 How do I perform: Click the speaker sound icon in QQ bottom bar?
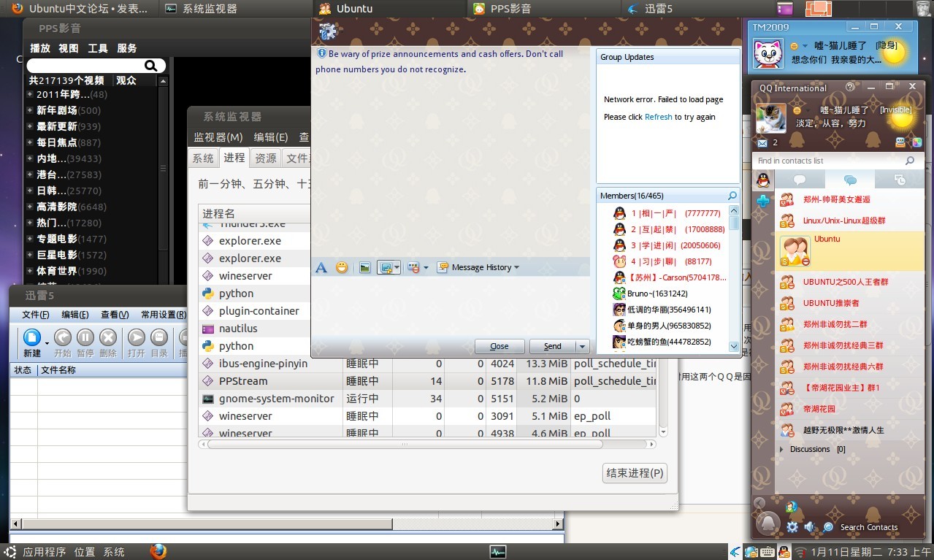tap(810, 526)
